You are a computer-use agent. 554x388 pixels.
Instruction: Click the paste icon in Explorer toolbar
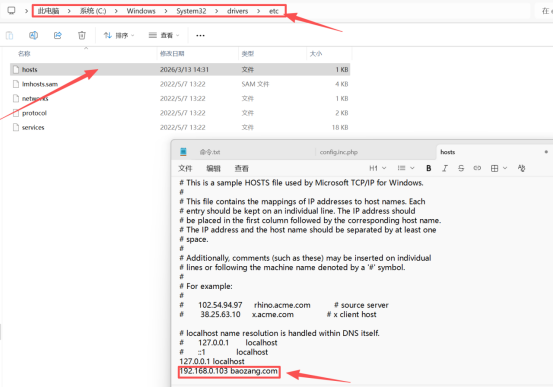point(10,35)
